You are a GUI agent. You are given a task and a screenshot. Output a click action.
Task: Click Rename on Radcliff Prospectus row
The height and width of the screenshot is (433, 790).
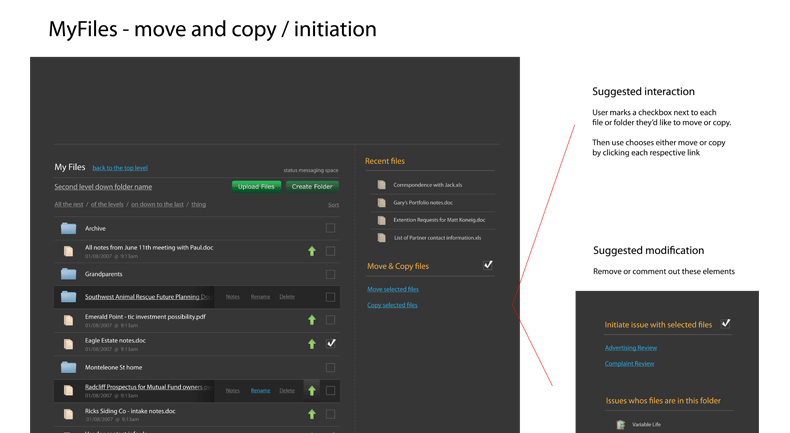click(260, 391)
